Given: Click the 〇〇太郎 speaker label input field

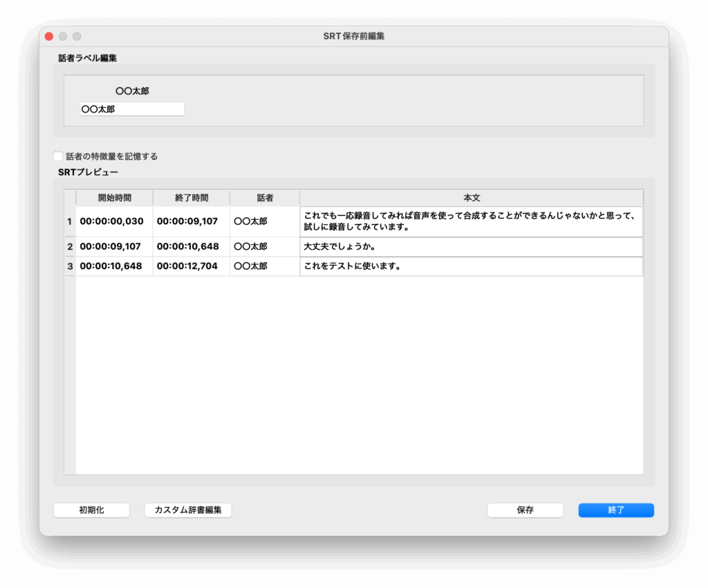Looking at the screenshot, I should point(132,109).
